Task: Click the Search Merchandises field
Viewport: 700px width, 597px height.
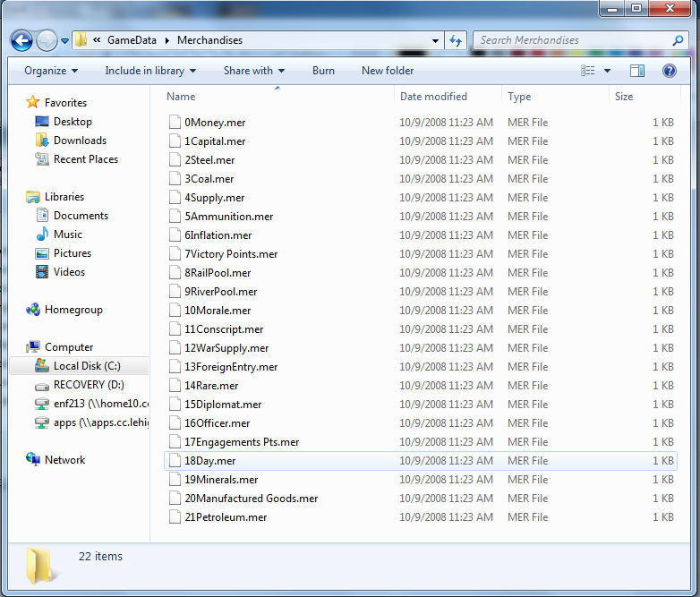Action: (x=573, y=40)
